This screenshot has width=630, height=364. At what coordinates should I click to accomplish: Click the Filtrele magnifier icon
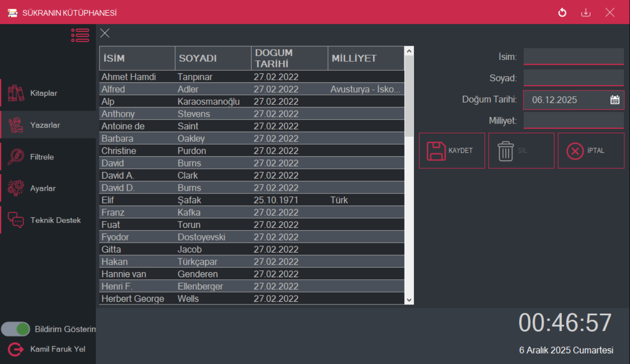coord(16,157)
